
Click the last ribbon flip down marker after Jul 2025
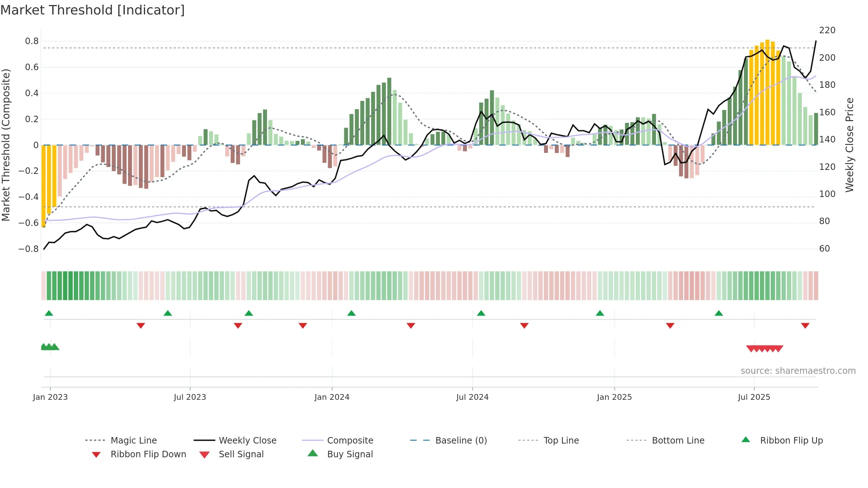pos(805,326)
